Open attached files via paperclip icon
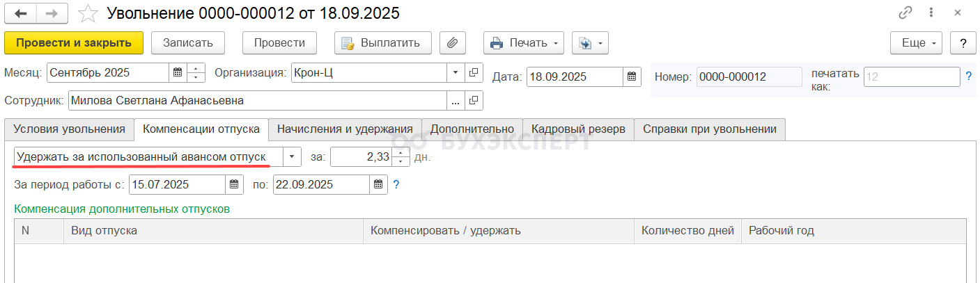 pyautogui.click(x=452, y=43)
